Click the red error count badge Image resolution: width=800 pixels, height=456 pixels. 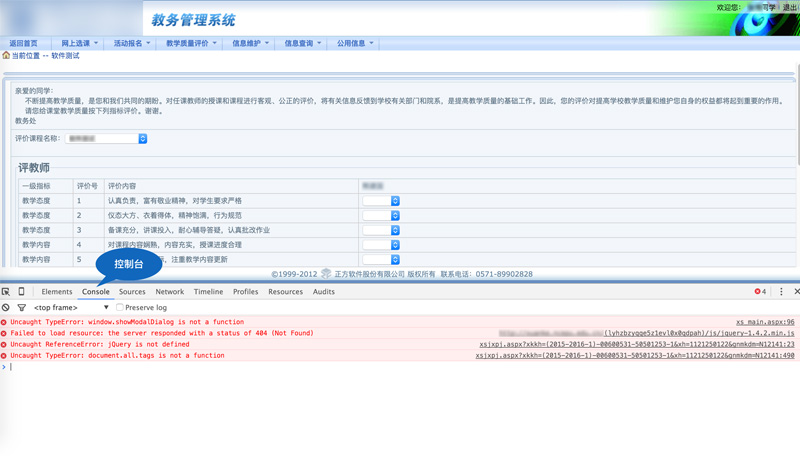pos(760,291)
